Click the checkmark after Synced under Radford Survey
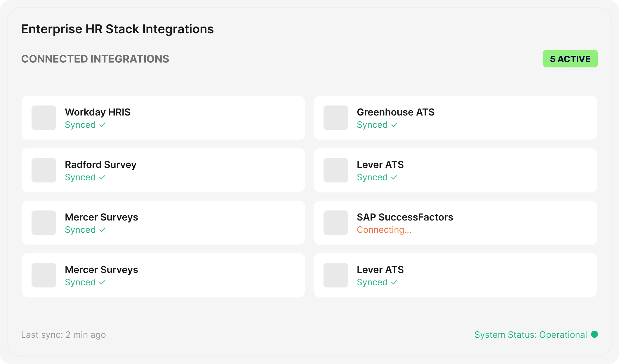This screenshot has width=619, height=364. [x=102, y=178]
